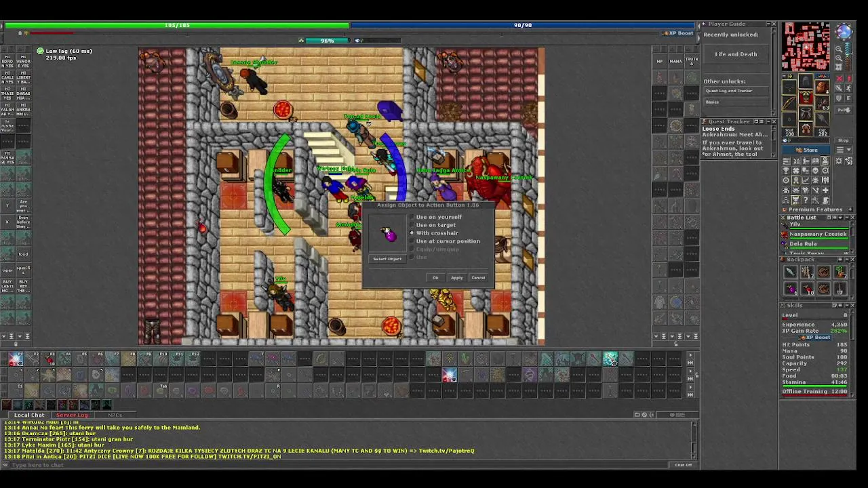Toggle the red crossed-swords combat mode
This screenshot has height=488, width=868.
click(840, 79)
